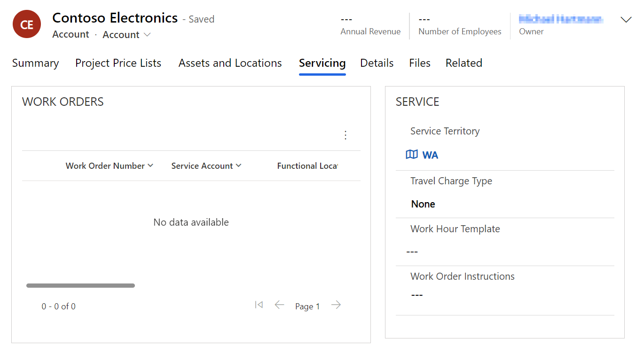This screenshot has width=644, height=346.
Task: Click the Travel Charge Type label
Action: [x=451, y=181]
